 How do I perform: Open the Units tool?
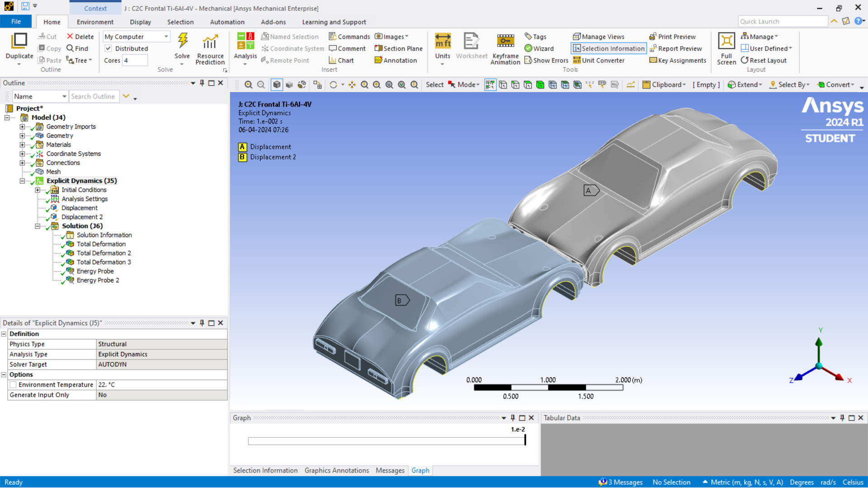[x=443, y=41]
